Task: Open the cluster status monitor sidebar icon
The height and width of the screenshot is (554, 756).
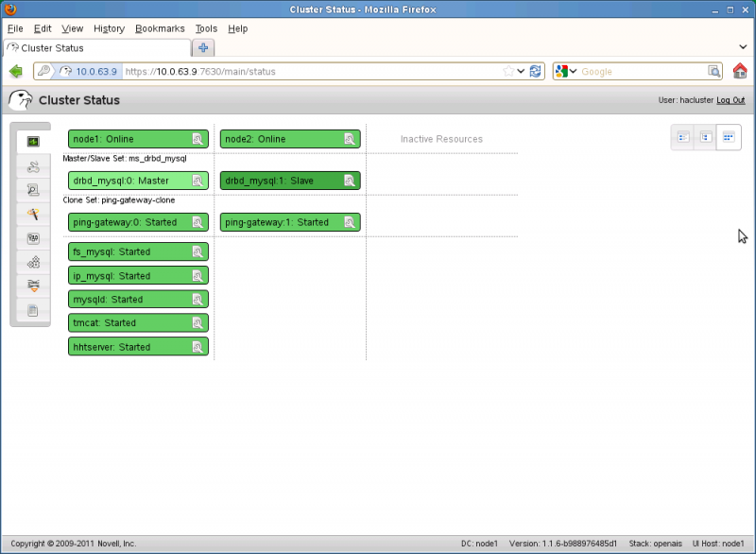Action: (33, 141)
